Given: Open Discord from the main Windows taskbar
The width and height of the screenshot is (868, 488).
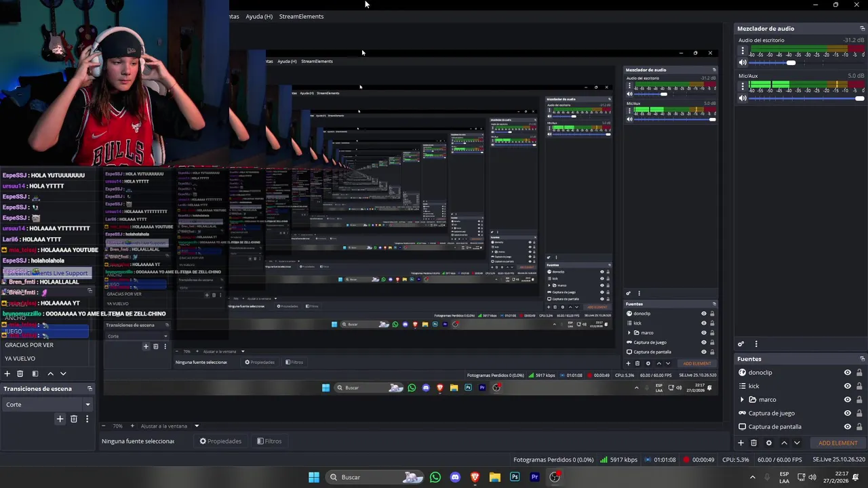Looking at the screenshot, I should [x=455, y=477].
